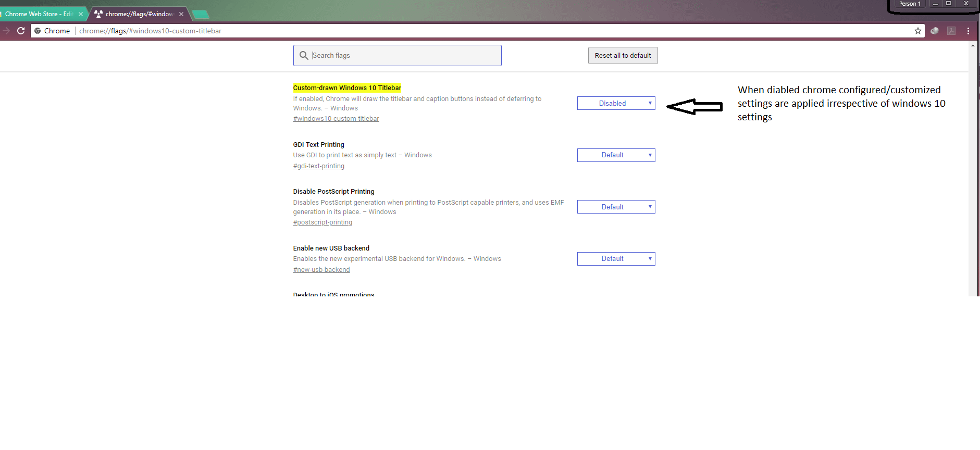
Task: Click the PDF extension icon
Action: pos(951,31)
